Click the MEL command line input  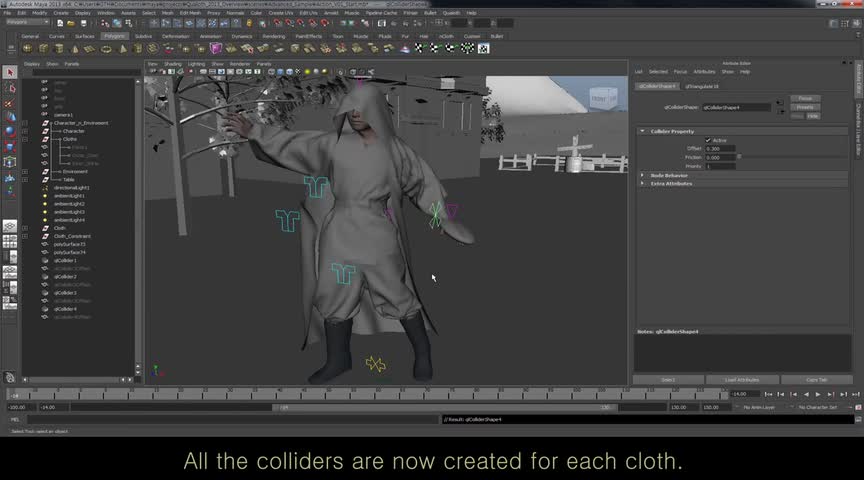tap(232, 419)
